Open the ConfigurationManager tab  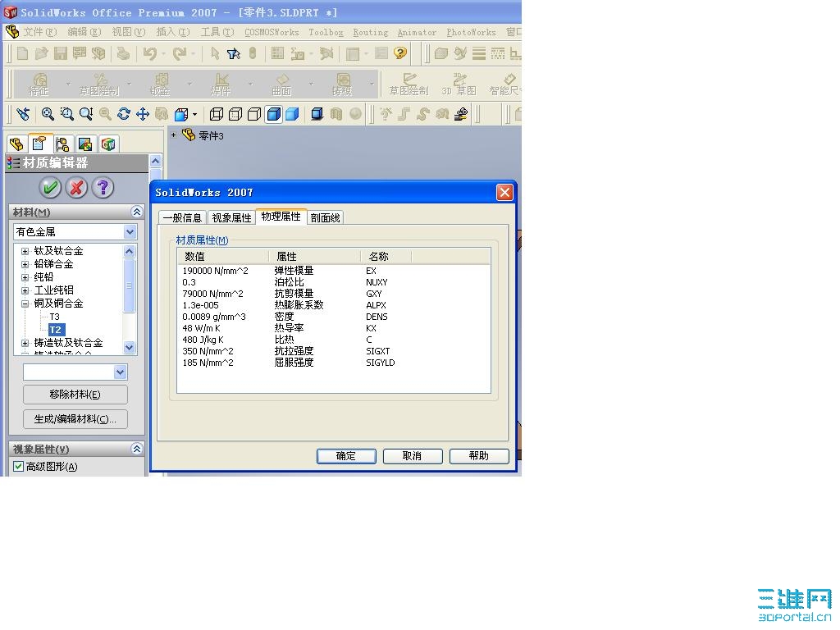[x=62, y=144]
